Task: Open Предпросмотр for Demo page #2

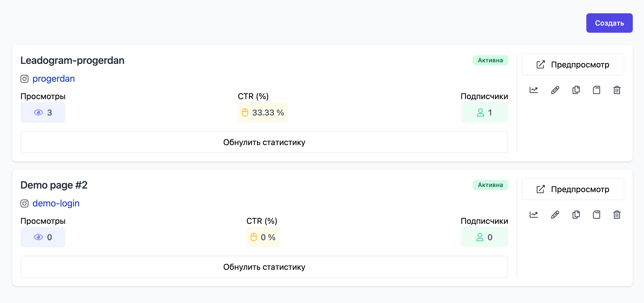Action: pos(573,189)
